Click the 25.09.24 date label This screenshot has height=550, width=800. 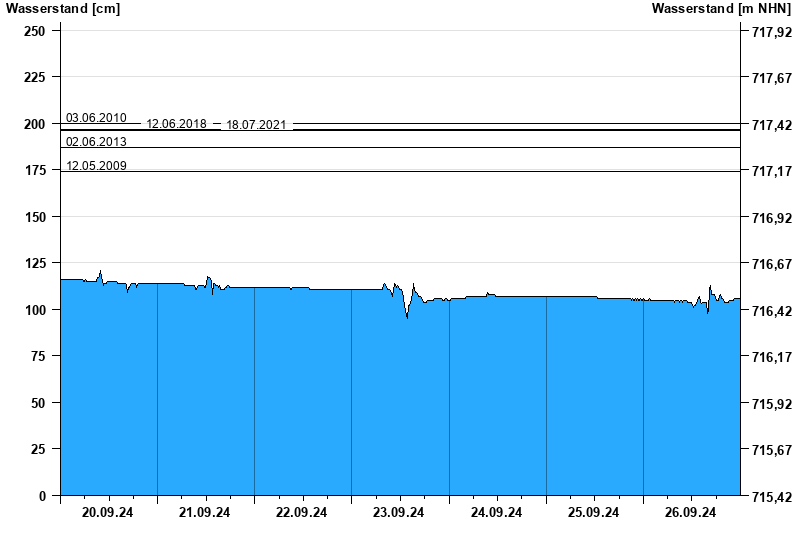pos(593,512)
